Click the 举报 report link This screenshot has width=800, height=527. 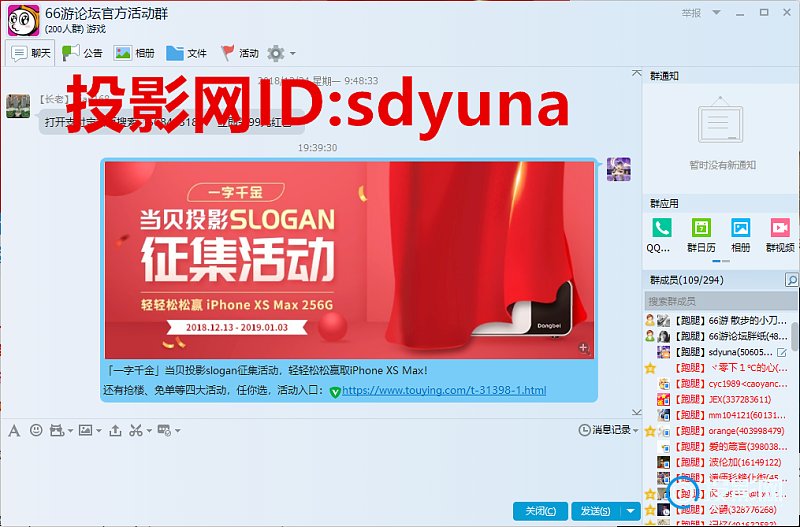click(691, 13)
